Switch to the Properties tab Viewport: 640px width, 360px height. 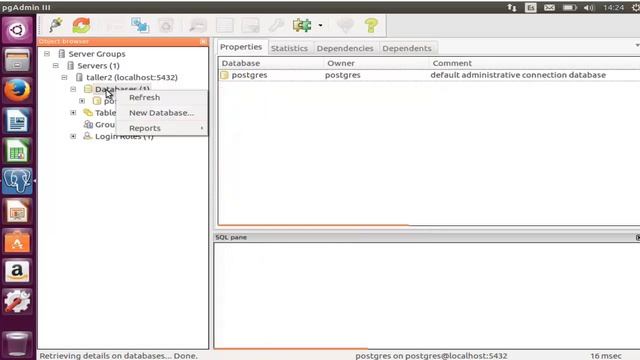tap(241, 47)
